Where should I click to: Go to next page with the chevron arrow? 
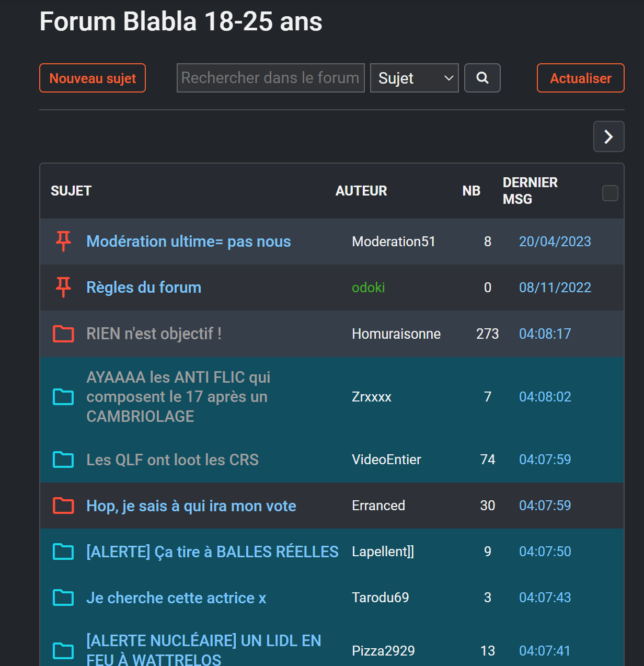[x=608, y=136]
